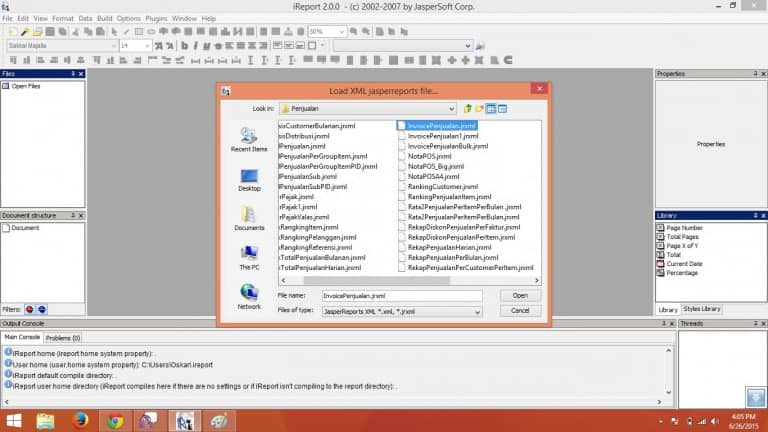Open Network location in dialog sidebar
Image resolution: width=768 pixels, height=432 pixels.
point(249,296)
